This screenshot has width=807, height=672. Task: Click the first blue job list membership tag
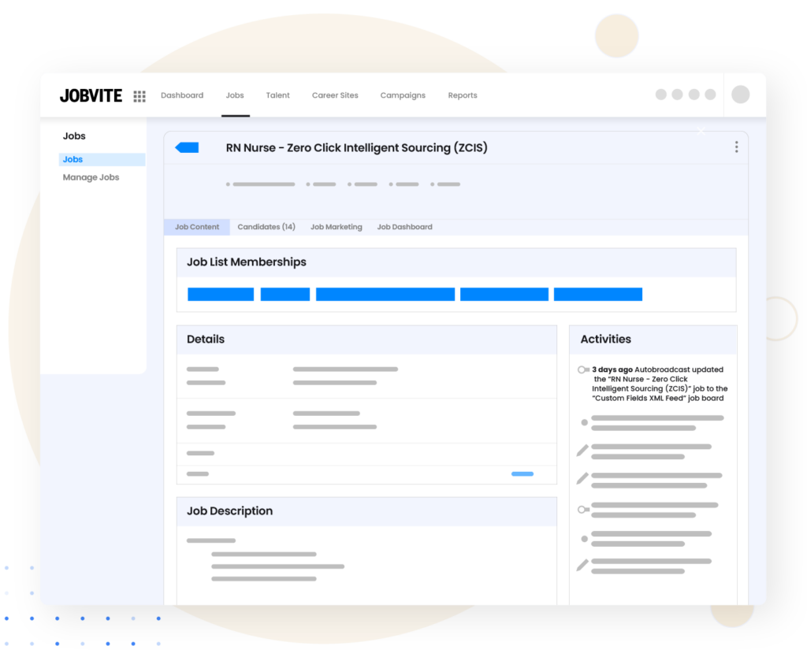tap(221, 295)
